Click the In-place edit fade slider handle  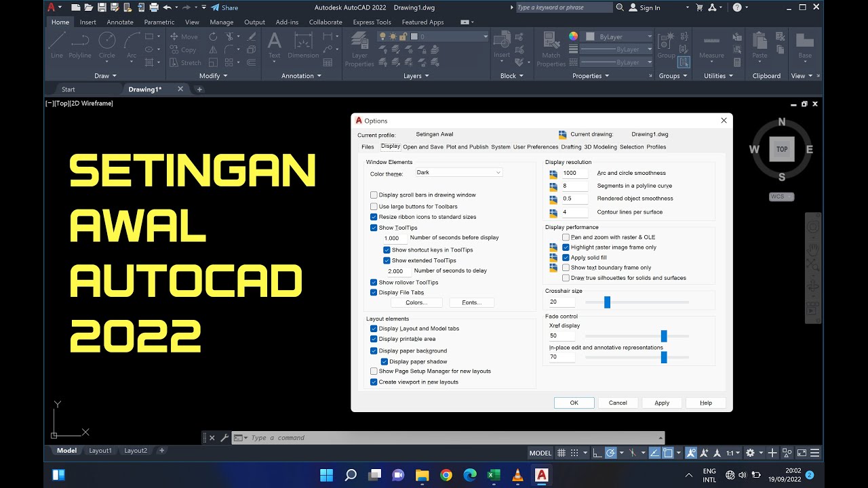[x=664, y=357]
